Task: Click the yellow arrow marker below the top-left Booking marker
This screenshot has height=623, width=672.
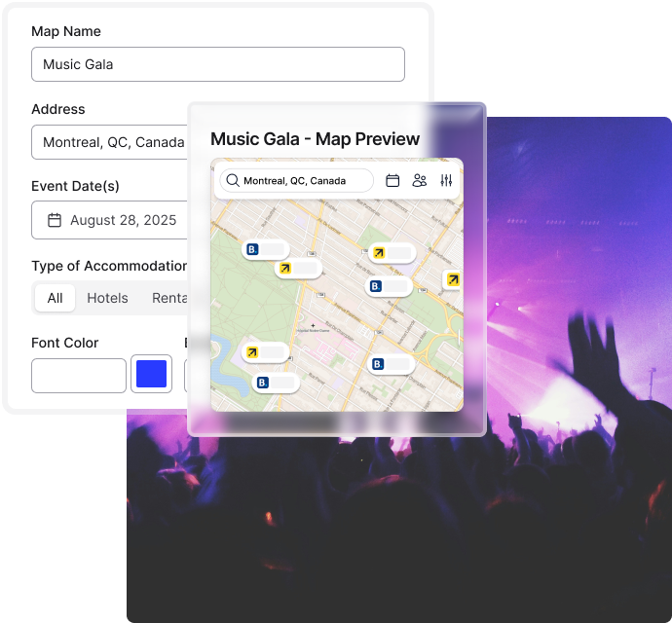Action: point(298,269)
